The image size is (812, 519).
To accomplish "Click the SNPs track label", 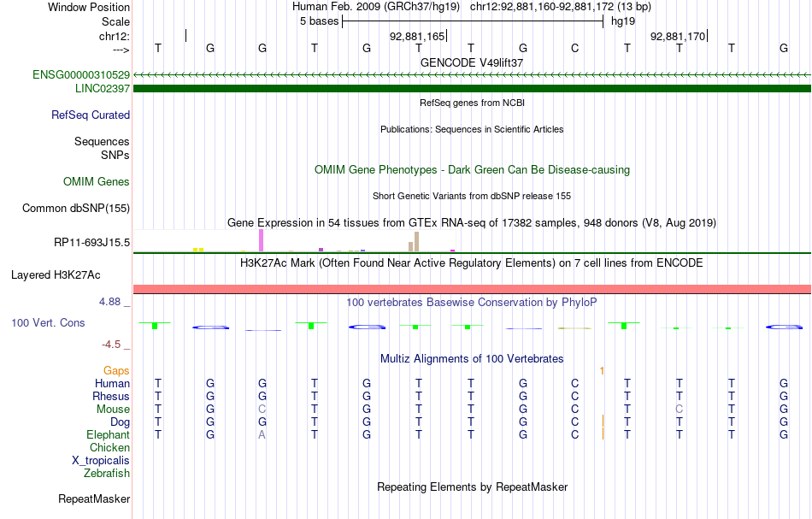I will [115, 155].
